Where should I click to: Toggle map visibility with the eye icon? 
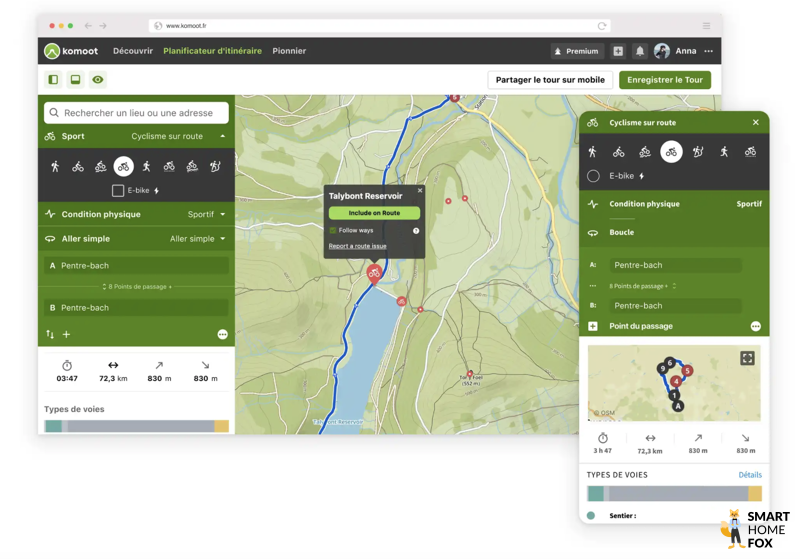[x=98, y=80]
